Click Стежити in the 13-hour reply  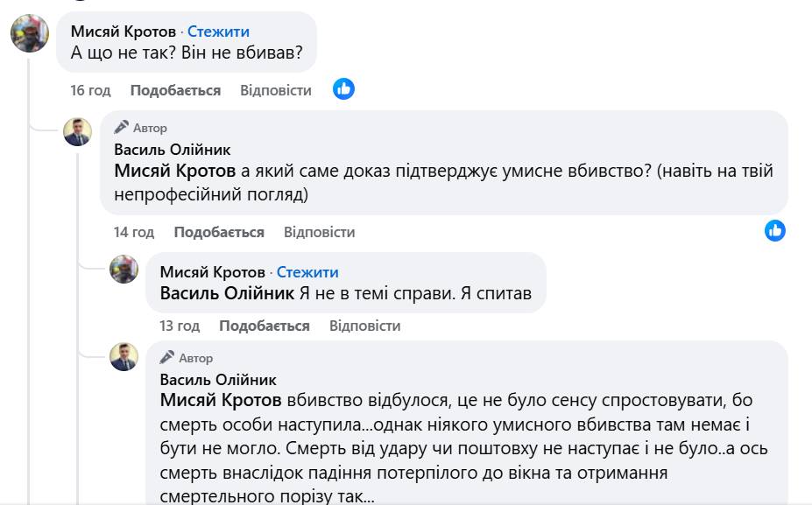(307, 272)
